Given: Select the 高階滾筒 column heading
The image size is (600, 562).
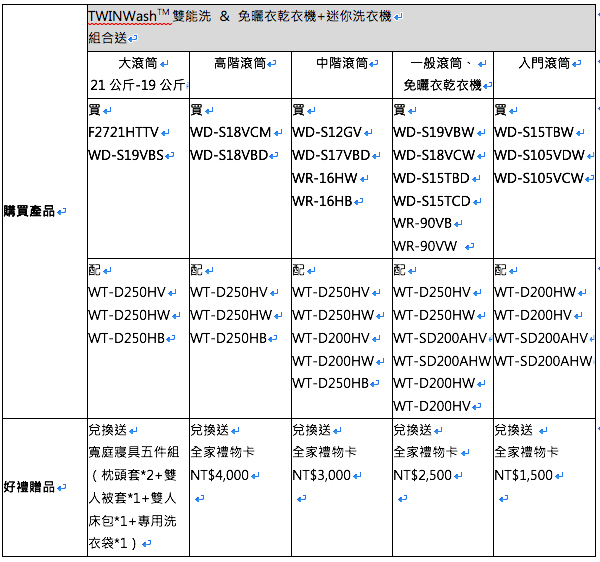Looking at the screenshot, I should click(240, 64).
